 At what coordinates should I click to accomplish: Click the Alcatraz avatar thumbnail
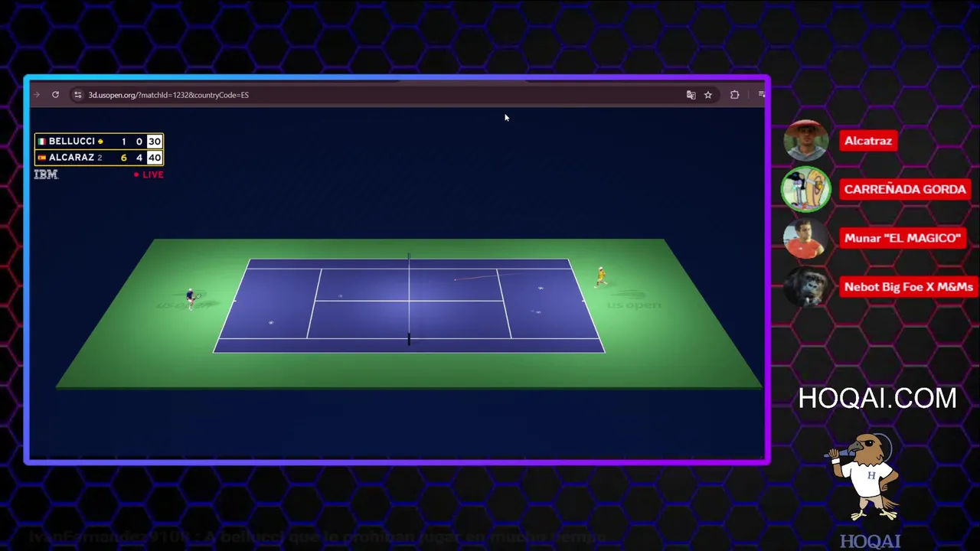pos(806,141)
